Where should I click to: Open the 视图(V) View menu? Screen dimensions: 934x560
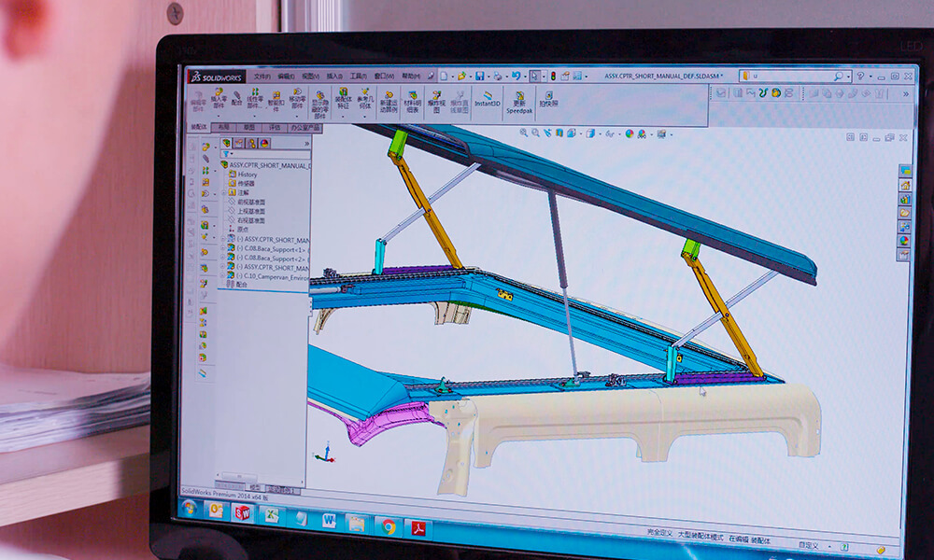pos(310,77)
